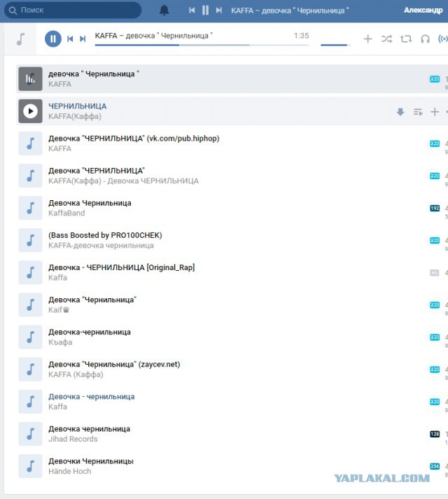Open current track title in top header
This screenshot has width=448, height=499.
[x=290, y=10]
